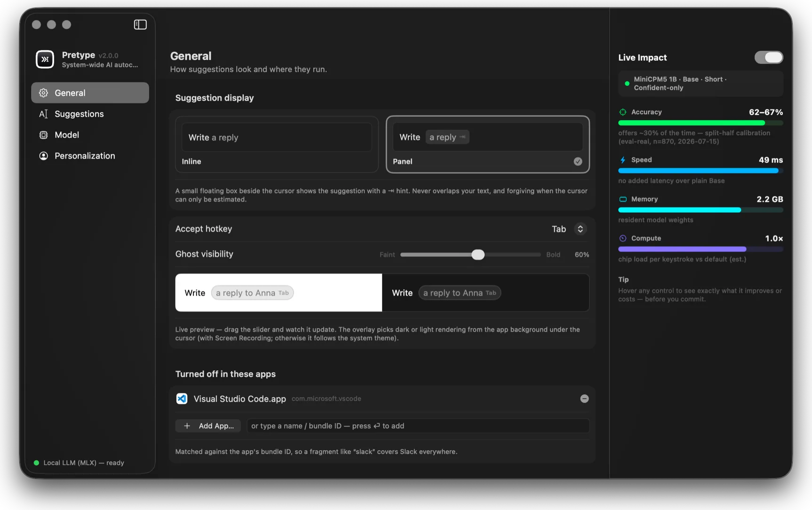Image resolution: width=812 pixels, height=510 pixels.
Task: Click the Suggestions text-cursor icon
Action: (44, 114)
